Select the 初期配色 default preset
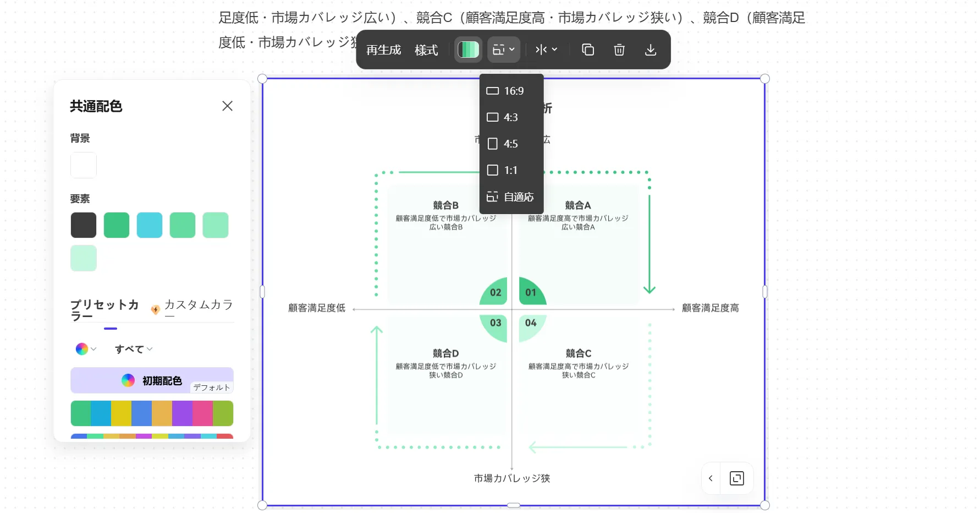This screenshot has height=513, width=980. pos(152,380)
